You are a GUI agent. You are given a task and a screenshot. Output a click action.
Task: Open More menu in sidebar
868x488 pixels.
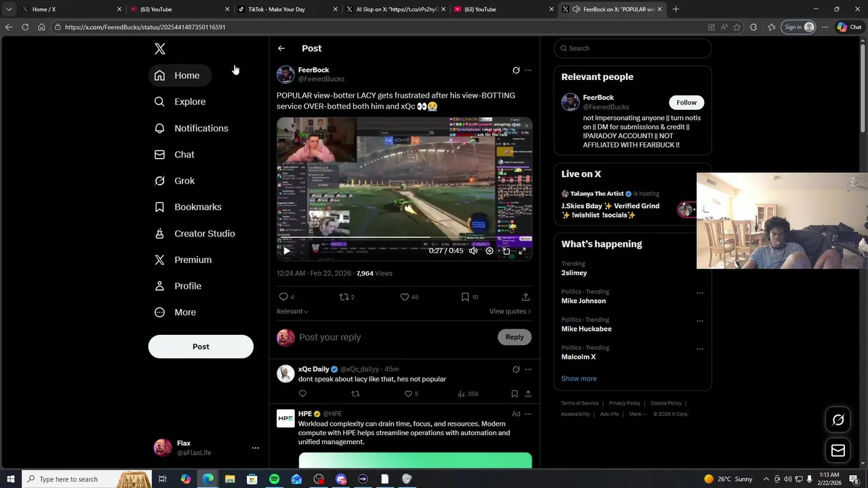click(x=175, y=312)
